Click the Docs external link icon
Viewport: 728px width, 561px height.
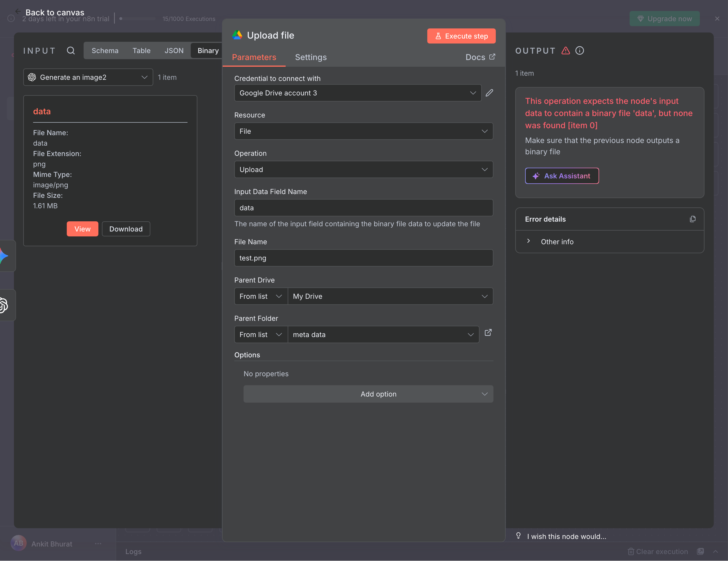click(492, 57)
